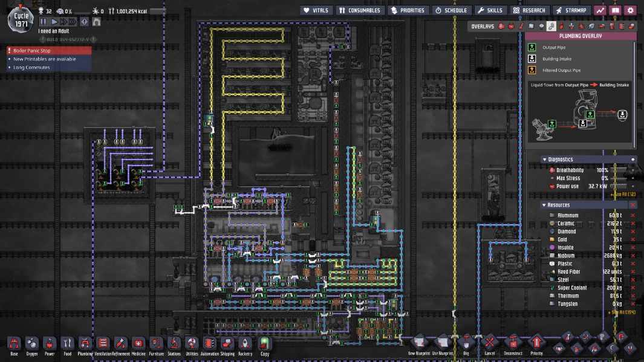This screenshot has height=362, width=644.
Task: Unpin Aluminum from the resources list
Action: 633,216
